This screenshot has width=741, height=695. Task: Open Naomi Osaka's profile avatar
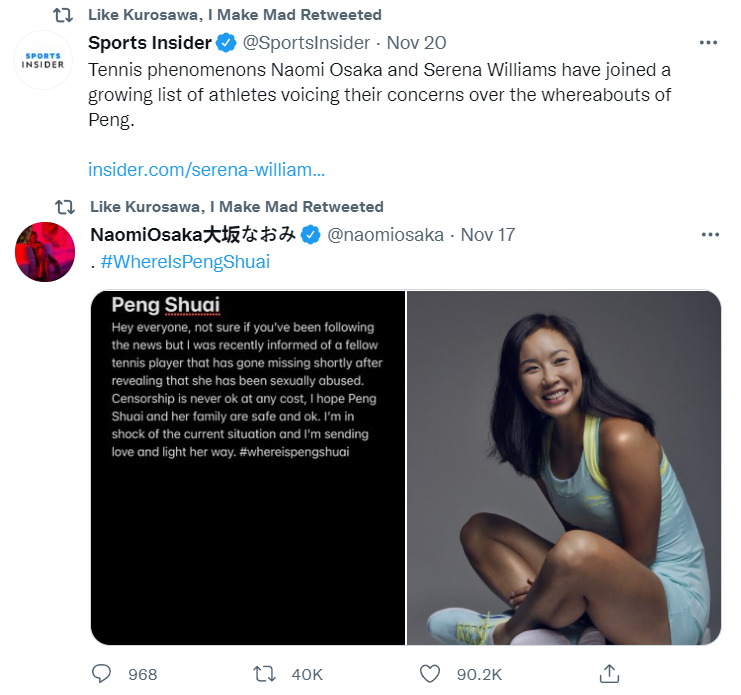tap(45, 251)
